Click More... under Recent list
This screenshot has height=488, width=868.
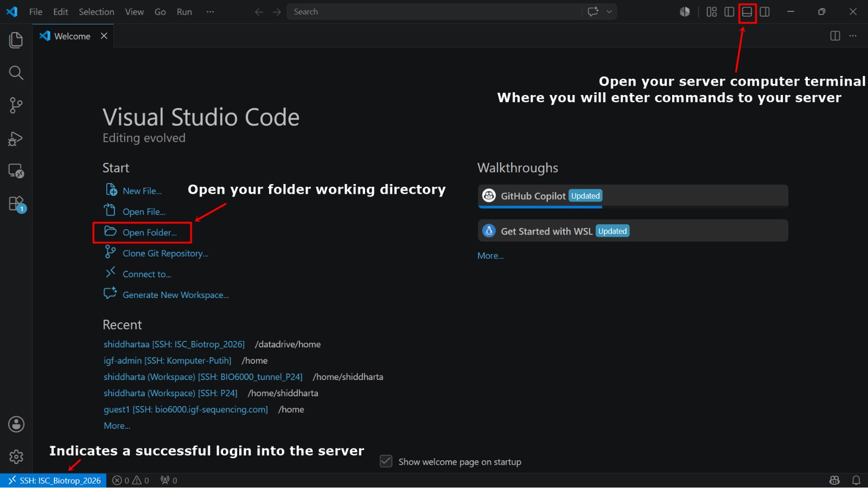coord(117,426)
